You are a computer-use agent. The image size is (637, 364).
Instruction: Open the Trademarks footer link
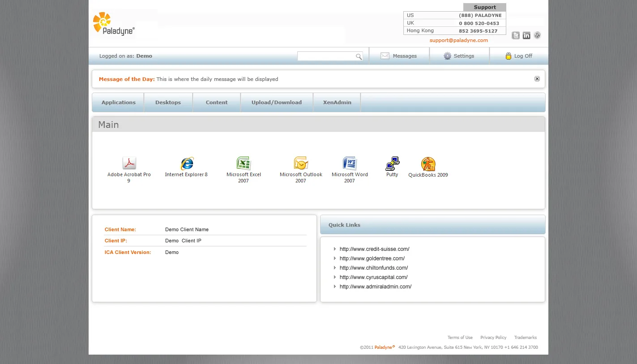coord(526,338)
